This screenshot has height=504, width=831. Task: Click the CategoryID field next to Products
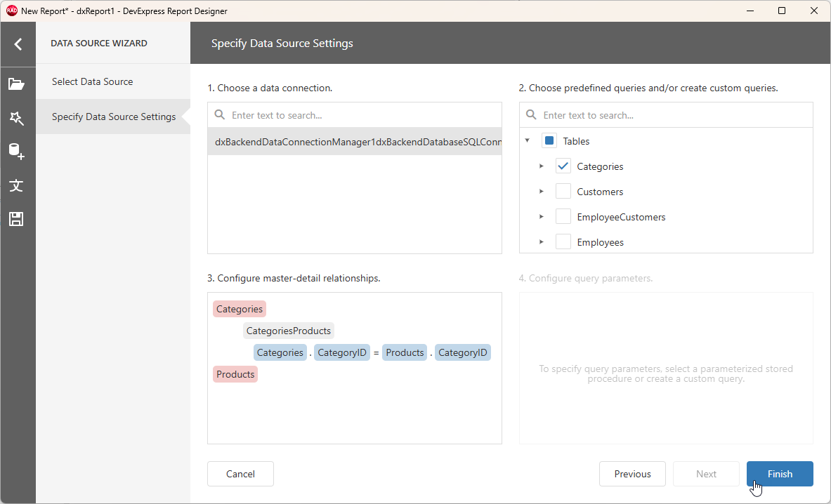pos(463,352)
